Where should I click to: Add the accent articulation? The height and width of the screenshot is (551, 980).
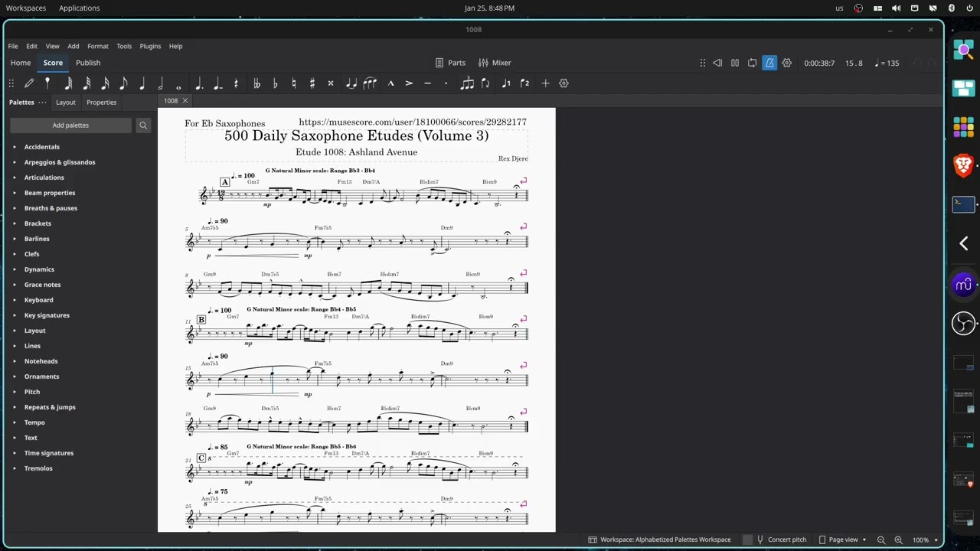pos(409,83)
